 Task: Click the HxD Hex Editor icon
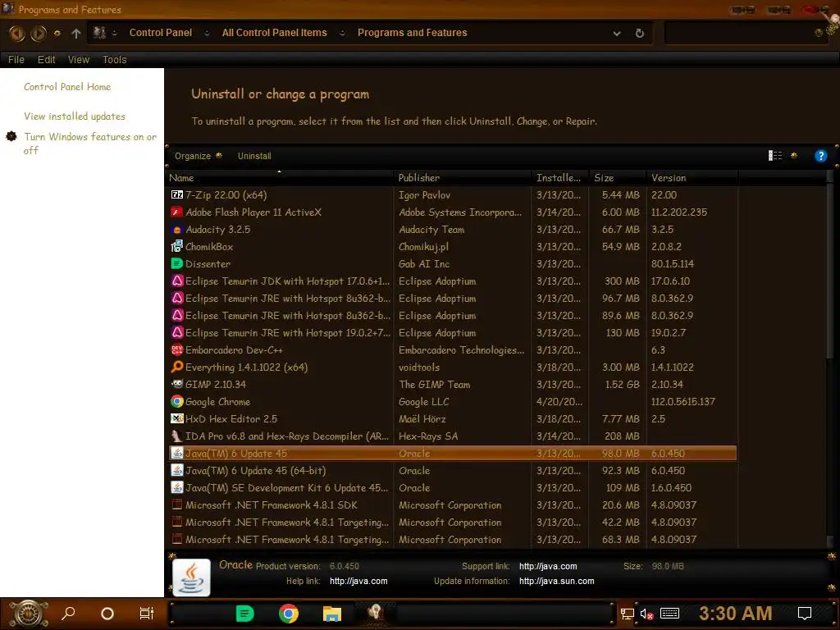[177, 418]
